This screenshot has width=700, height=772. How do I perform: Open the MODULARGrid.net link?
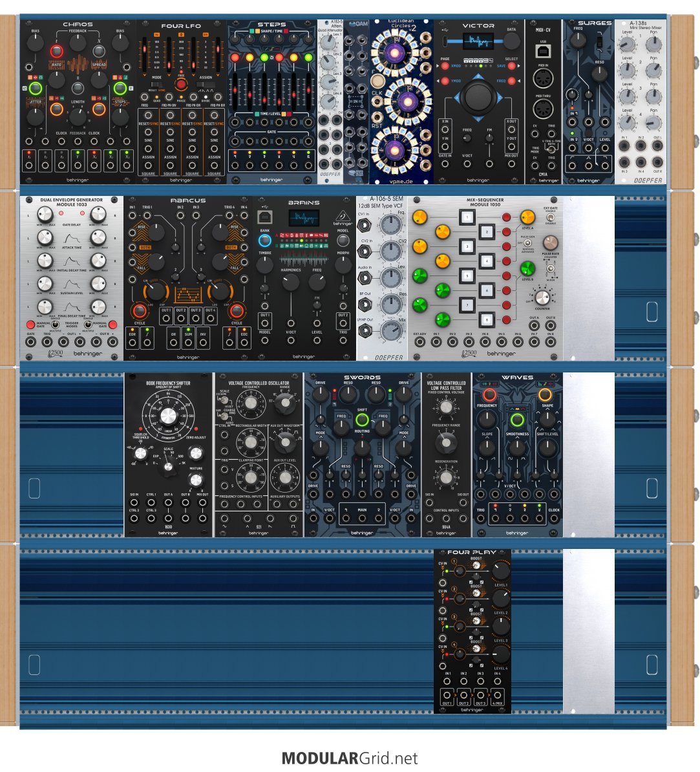coord(350,758)
